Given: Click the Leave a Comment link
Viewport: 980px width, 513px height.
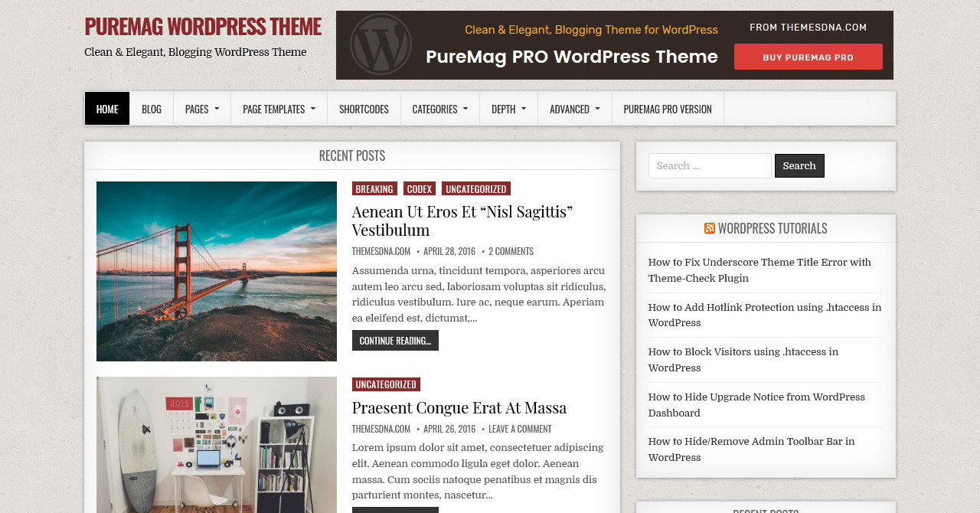Looking at the screenshot, I should [520, 429].
